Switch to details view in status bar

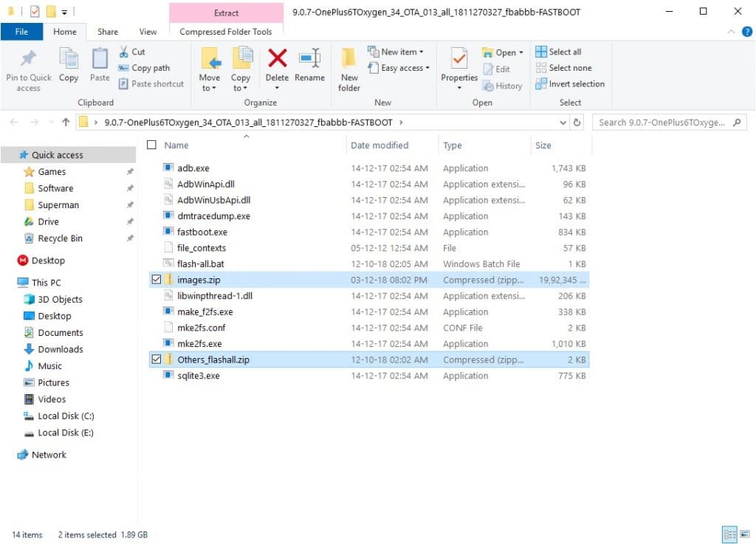[x=729, y=534]
